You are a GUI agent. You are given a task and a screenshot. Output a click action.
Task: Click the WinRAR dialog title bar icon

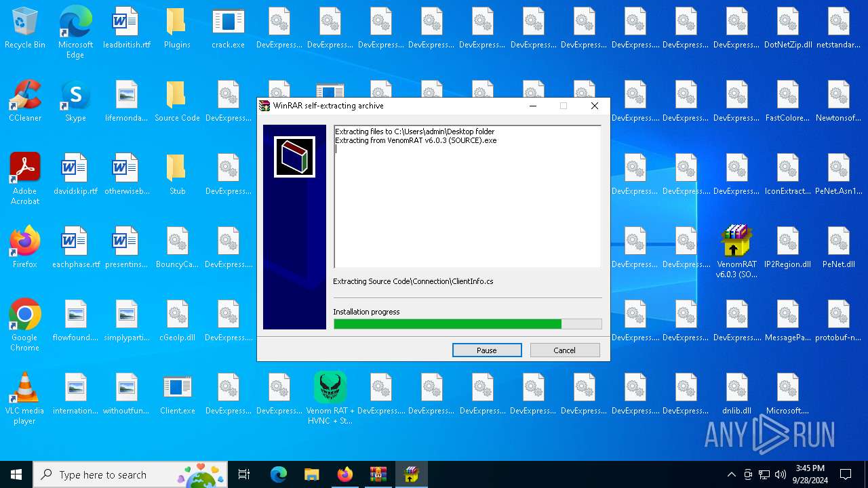tap(265, 106)
